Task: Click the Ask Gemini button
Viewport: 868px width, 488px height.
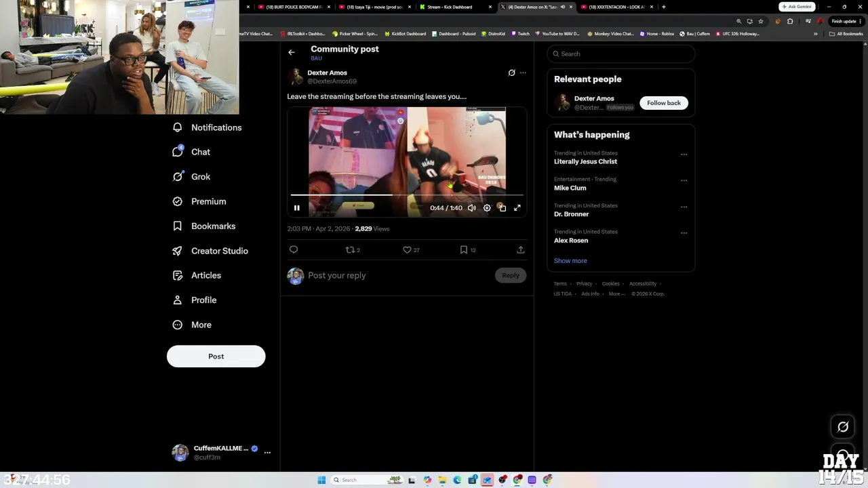Action: [x=797, y=7]
